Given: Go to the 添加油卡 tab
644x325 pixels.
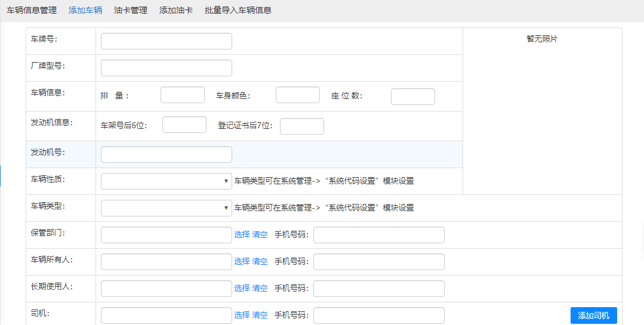Looking at the screenshot, I should coord(176,10).
